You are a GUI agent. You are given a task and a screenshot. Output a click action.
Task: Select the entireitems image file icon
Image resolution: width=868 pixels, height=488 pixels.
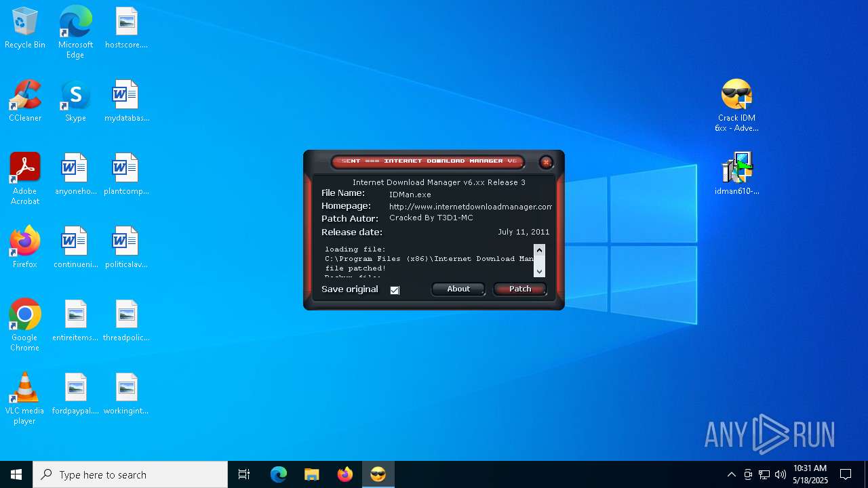point(75,321)
